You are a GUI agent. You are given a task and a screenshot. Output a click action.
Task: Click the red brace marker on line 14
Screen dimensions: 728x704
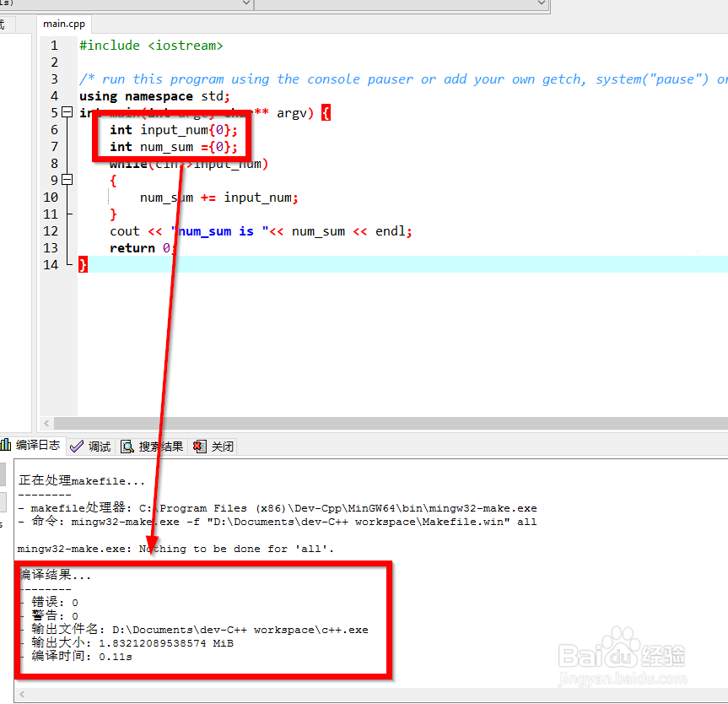point(82,264)
